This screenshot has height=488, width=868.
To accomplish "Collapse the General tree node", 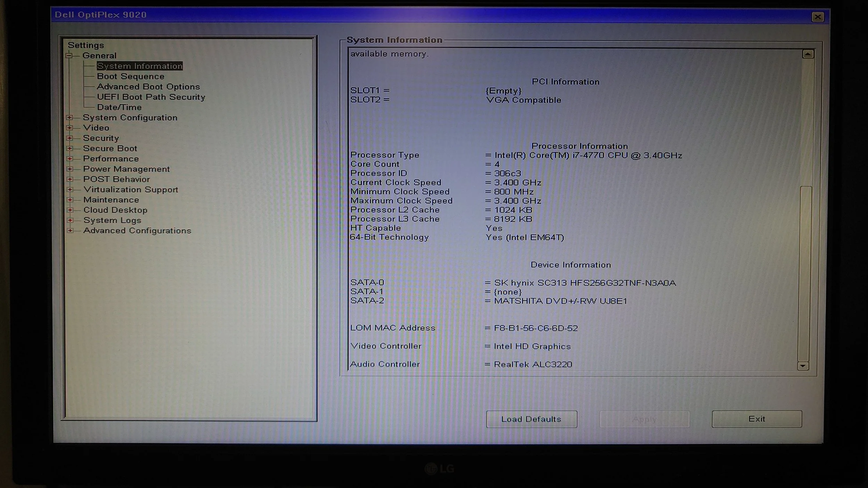I will tap(69, 56).
